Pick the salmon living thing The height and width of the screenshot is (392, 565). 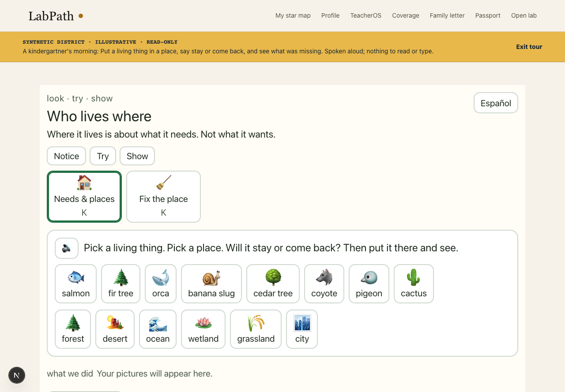point(75,284)
